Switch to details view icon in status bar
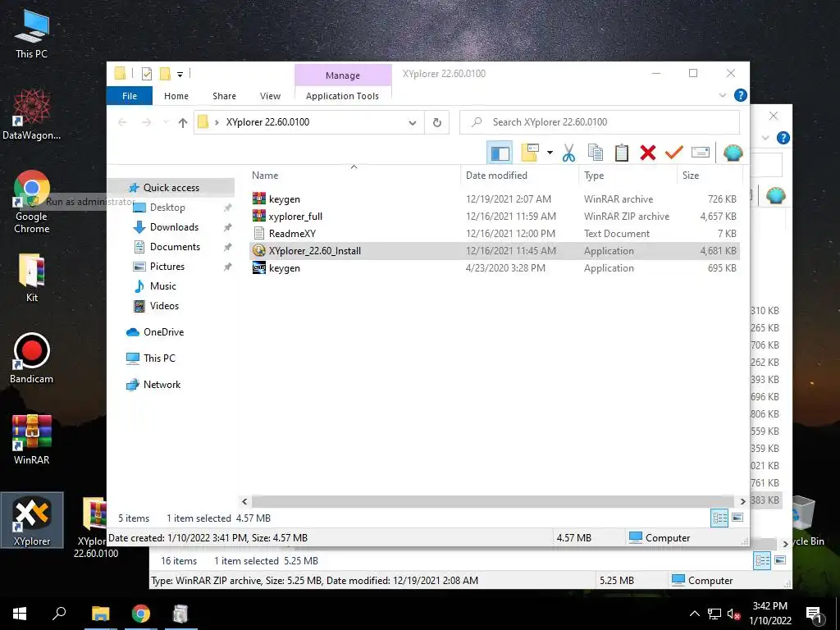This screenshot has width=840, height=630. coord(719,518)
